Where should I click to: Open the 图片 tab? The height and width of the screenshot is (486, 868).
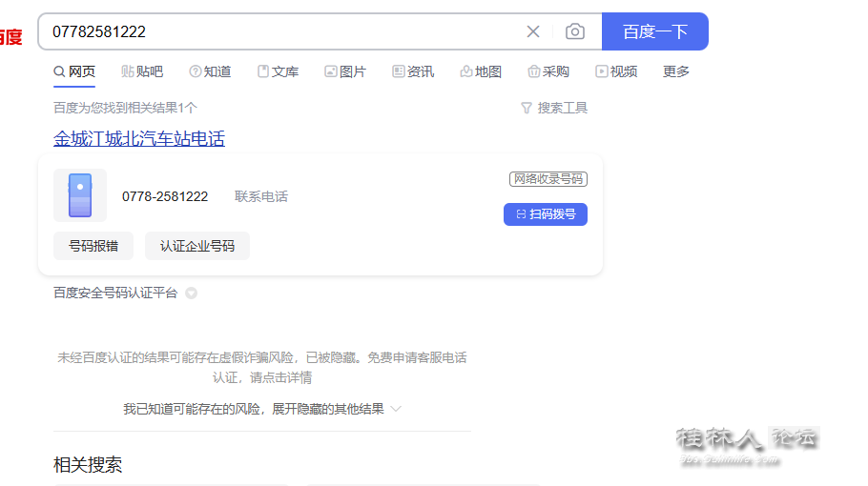(345, 71)
